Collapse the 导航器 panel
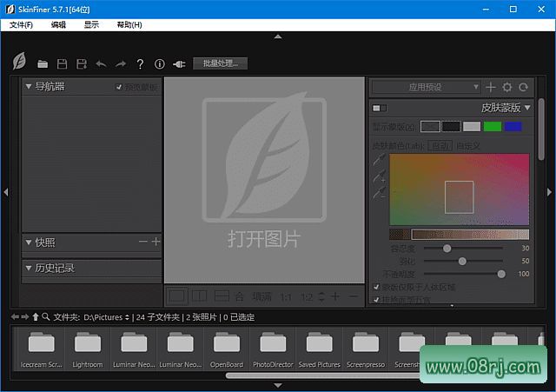Screen dimensions: 556x392 pyautogui.click(x=29, y=87)
